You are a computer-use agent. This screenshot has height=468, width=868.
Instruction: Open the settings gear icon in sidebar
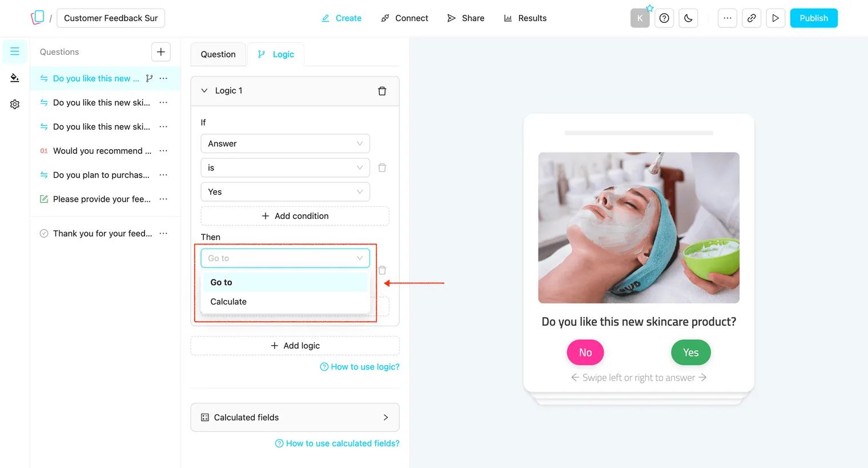pos(15,104)
